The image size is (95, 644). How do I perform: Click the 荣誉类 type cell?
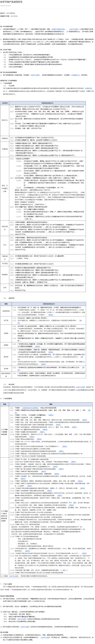[x=6, y=333]
